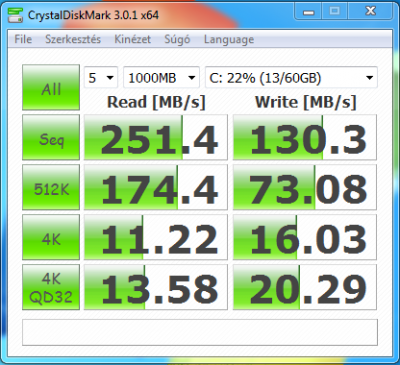This screenshot has width=400, height=365.
Task: Click the empty comment field at bottom
Action: tap(200, 332)
